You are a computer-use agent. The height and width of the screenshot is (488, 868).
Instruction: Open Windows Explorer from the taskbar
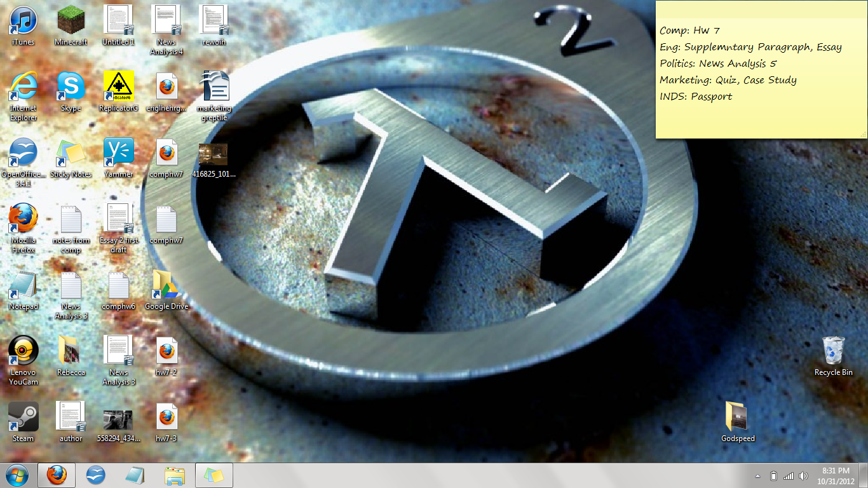pyautogui.click(x=175, y=475)
